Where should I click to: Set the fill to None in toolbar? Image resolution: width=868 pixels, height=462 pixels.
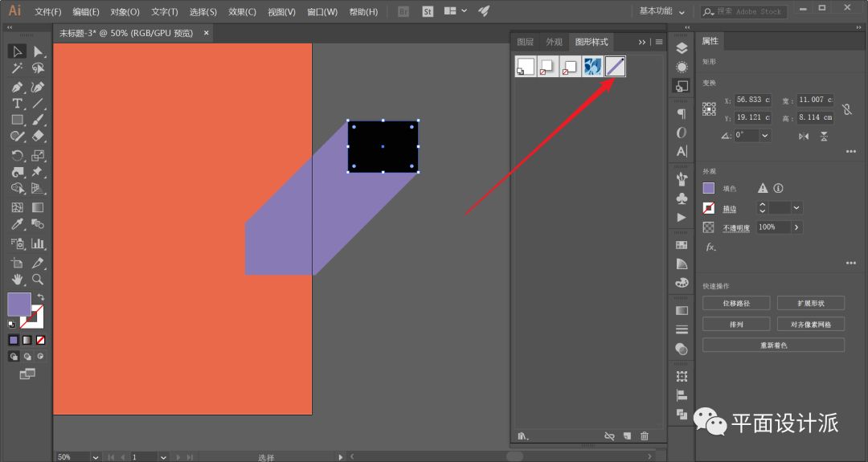click(40, 340)
